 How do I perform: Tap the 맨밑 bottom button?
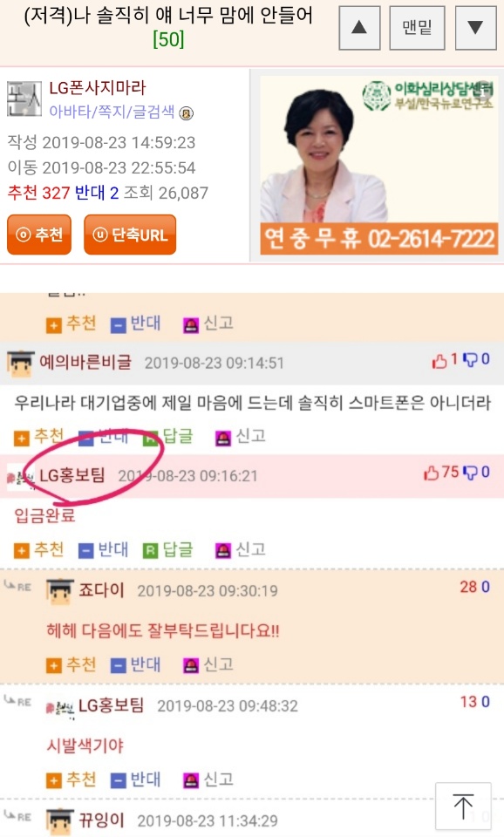point(417,28)
